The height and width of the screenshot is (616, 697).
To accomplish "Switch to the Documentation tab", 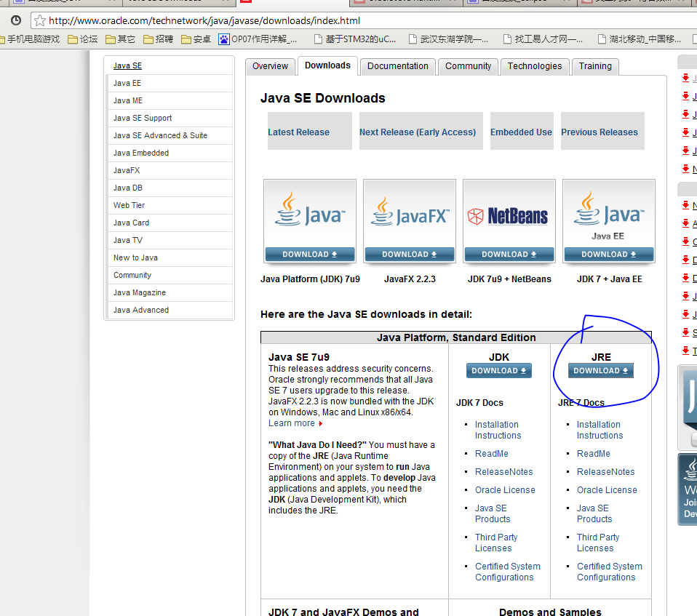I will (x=398, y=66).
